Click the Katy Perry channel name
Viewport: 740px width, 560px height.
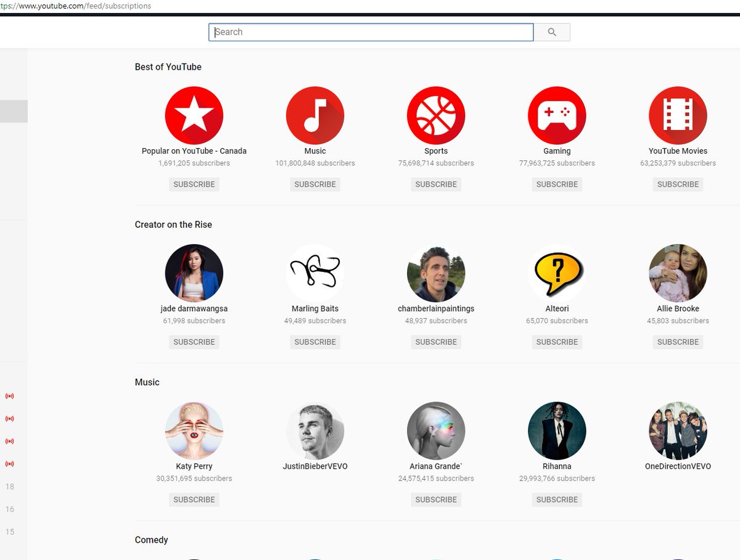point(194,467)
